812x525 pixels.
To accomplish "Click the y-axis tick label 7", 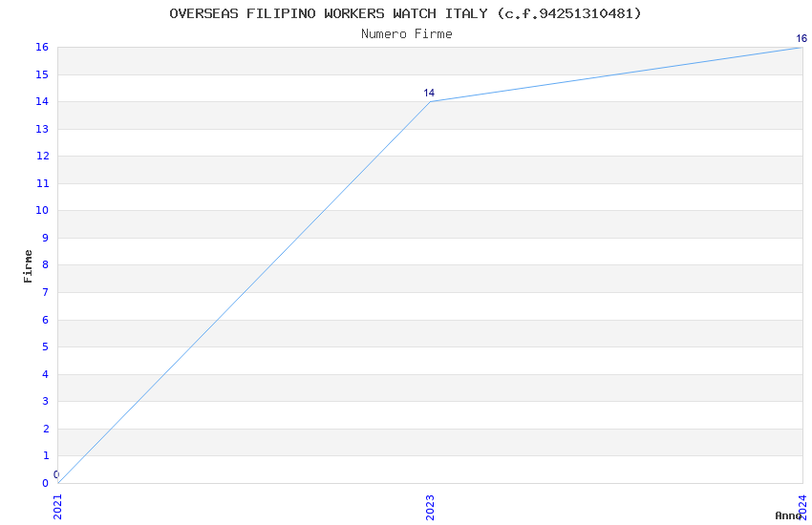I will [46, 292].
